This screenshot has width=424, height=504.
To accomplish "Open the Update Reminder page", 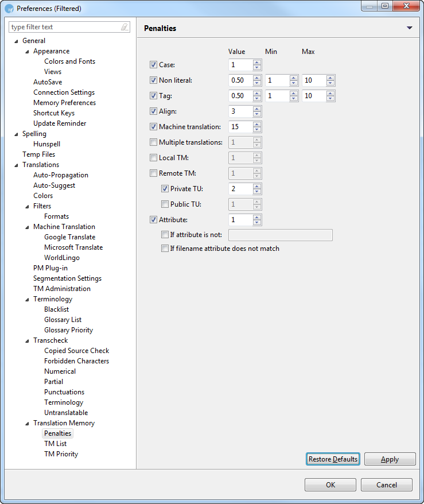I will 60,123.
